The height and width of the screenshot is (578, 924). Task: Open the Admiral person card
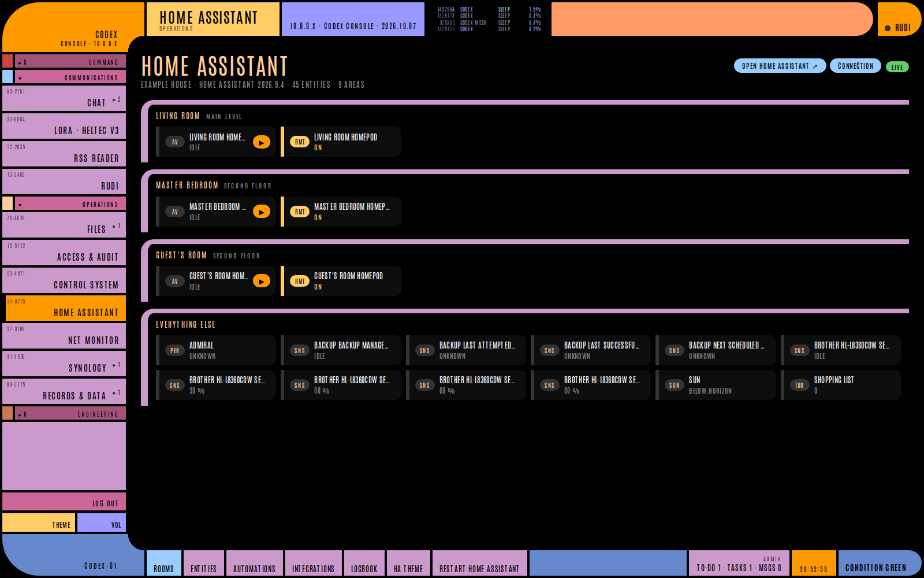[216, 350]
